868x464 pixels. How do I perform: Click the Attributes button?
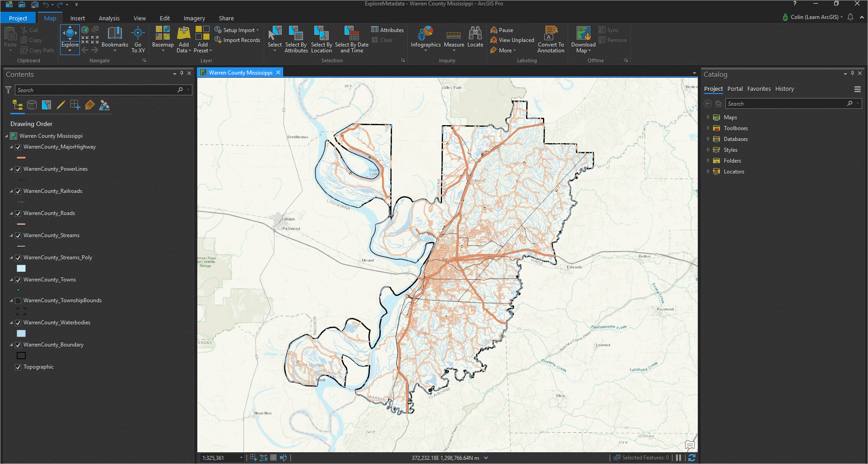[387, 30]
